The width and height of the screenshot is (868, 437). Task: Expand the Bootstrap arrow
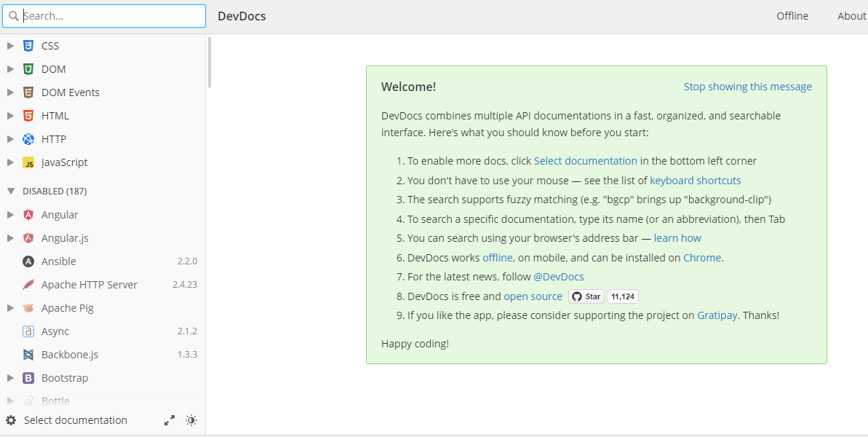click(x=10, y=378)
